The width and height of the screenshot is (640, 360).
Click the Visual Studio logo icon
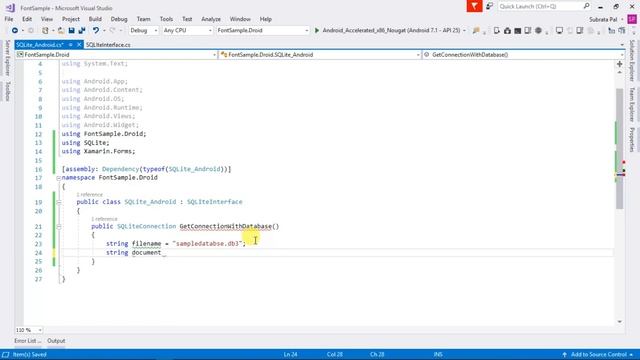10,7
